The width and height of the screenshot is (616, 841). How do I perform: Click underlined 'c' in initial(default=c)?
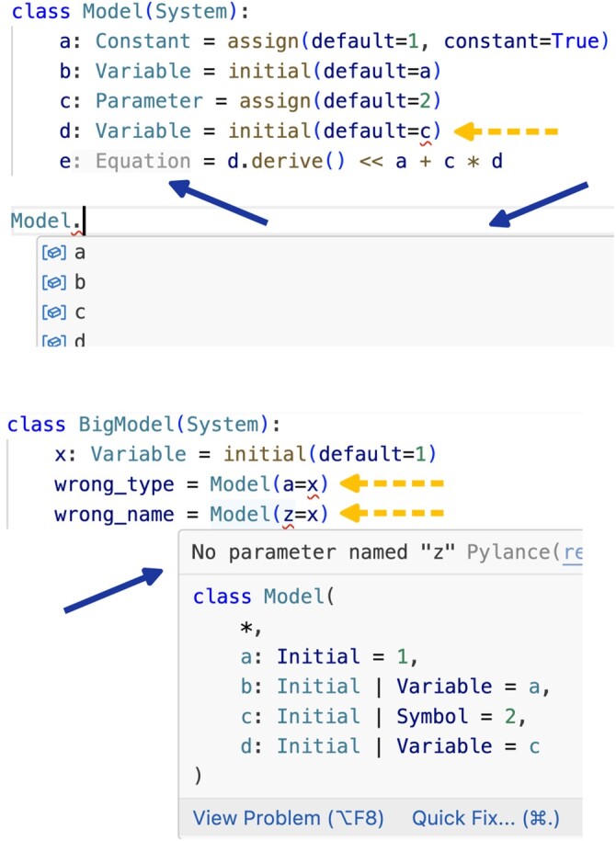[425, 131]
